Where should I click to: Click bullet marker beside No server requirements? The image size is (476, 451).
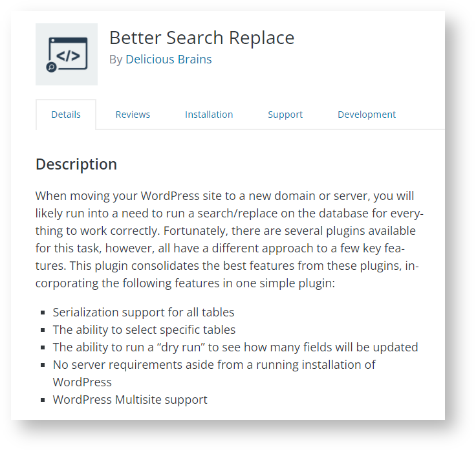(x=43, y=365)
